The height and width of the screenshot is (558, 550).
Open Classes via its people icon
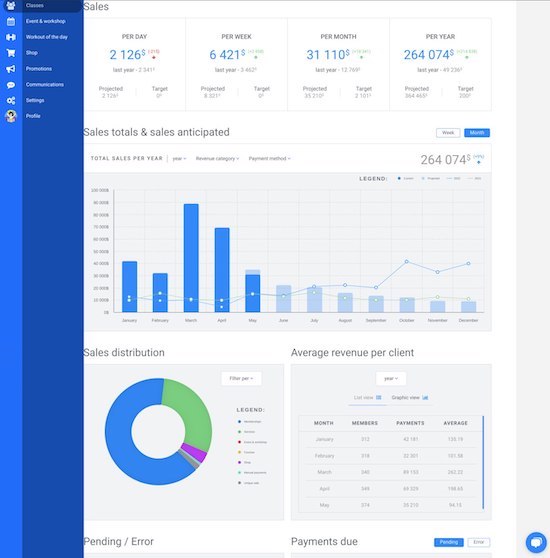(11, 5)
